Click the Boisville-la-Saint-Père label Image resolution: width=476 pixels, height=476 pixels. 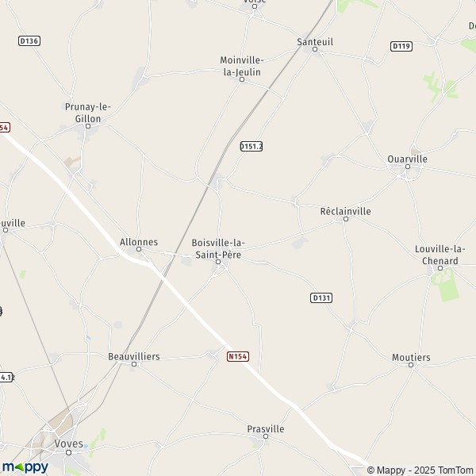(218, 248)
